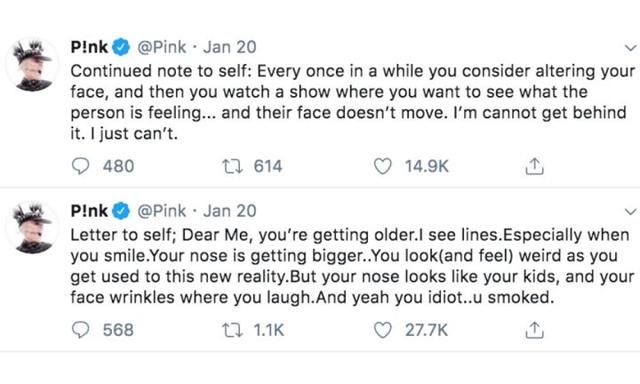The height and width of the screenshot is (384, 640).
Task: Open the second tweet's chevron menu
Action: point(631,212)
